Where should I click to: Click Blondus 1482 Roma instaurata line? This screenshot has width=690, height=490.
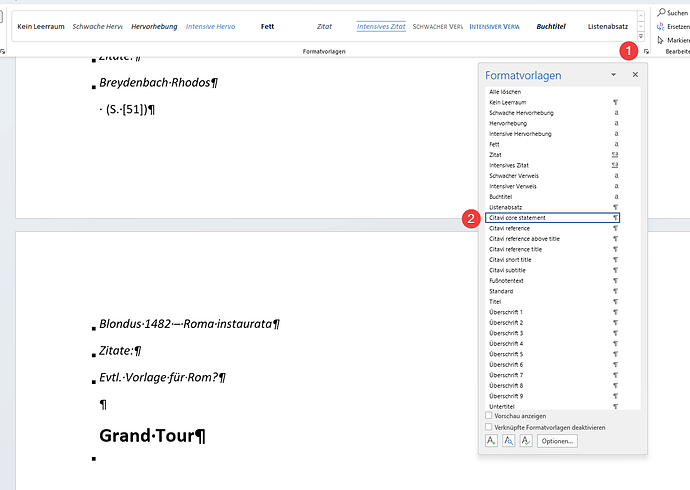pos(190,324)
